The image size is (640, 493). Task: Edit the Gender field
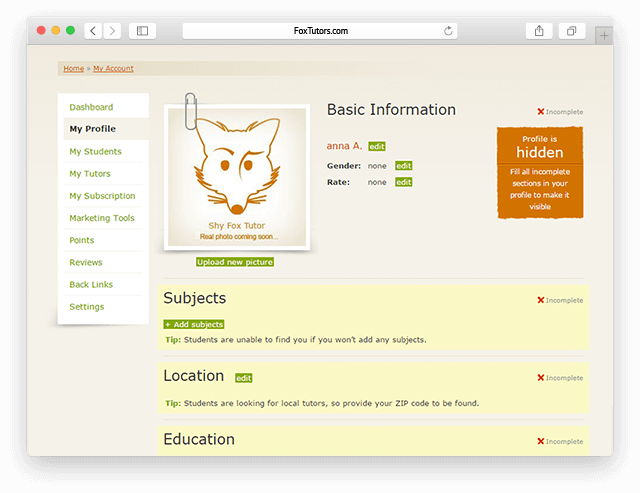[x=403, y=166]
